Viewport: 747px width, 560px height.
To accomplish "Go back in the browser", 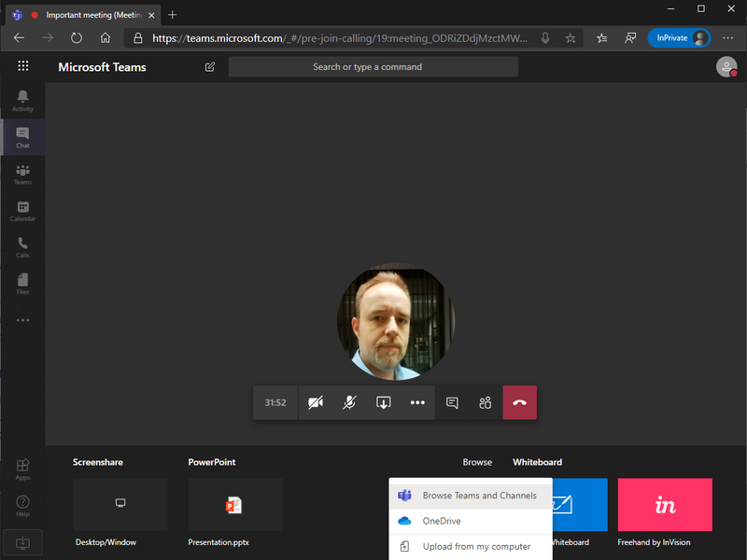I will pyautogui.click(x=19, y=38).
